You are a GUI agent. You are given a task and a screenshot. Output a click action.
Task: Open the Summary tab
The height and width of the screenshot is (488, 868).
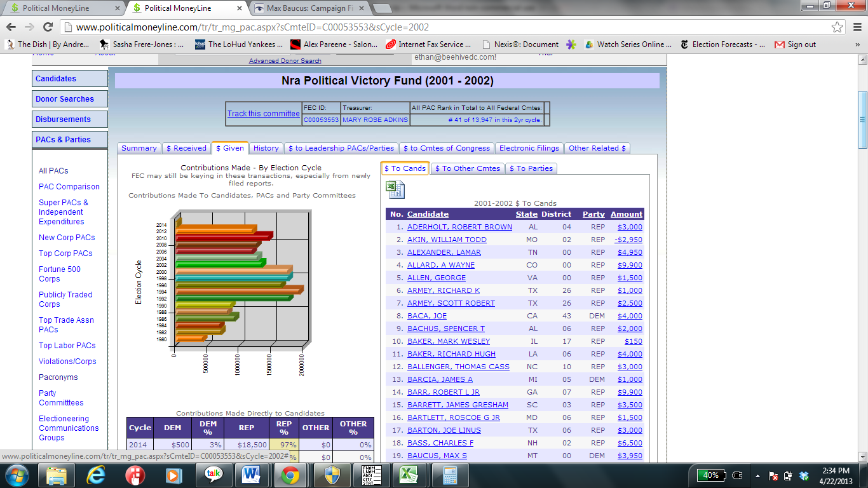139,148
